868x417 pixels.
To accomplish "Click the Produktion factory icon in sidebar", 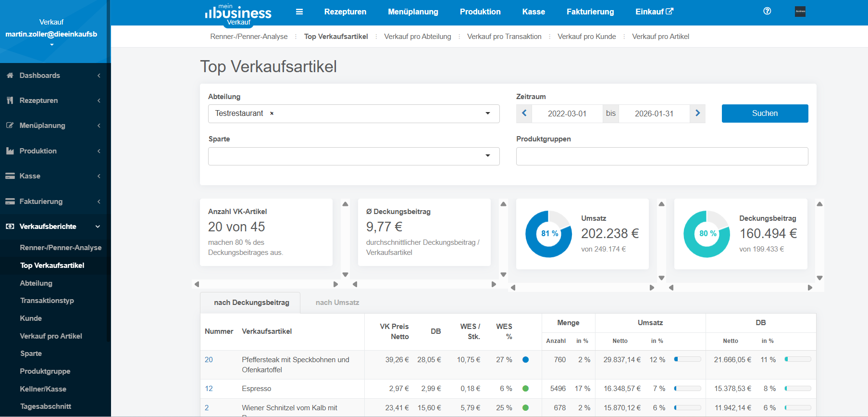I will 10,151.
